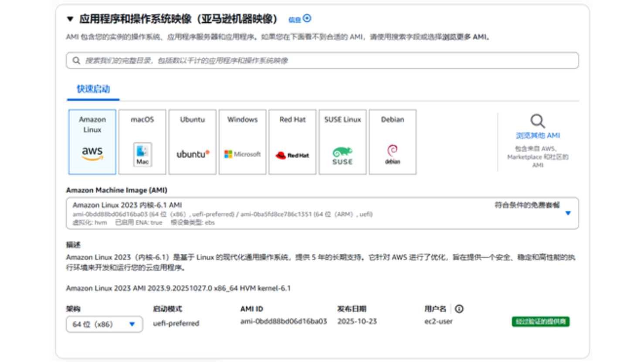This screenshot has height=362, width=644.
Task: Click the magnifier icon for browsing AMIs
Action: tap(537, 121)
